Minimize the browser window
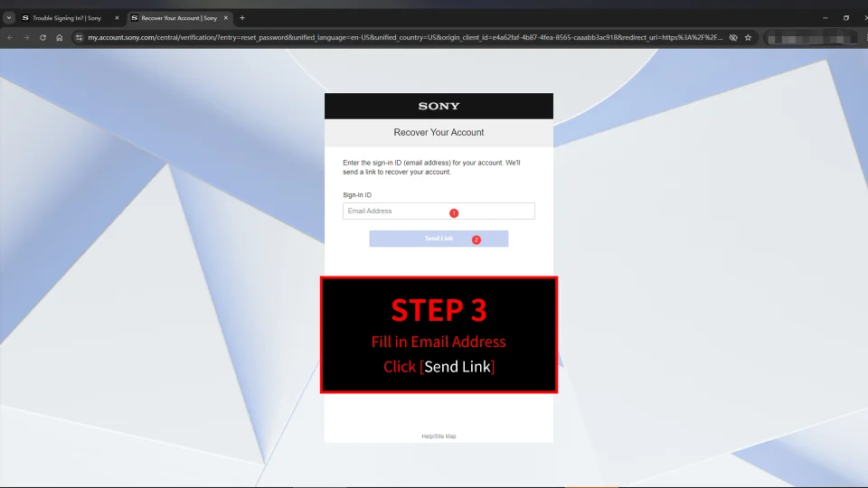 coord(825,18)
